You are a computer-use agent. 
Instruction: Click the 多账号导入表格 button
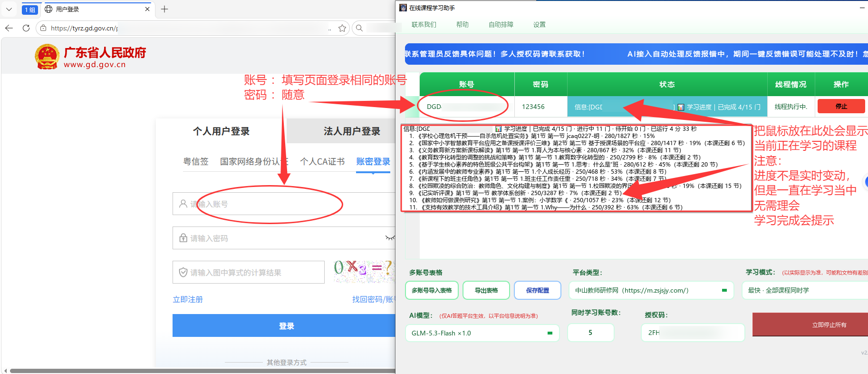click(432, 290)
